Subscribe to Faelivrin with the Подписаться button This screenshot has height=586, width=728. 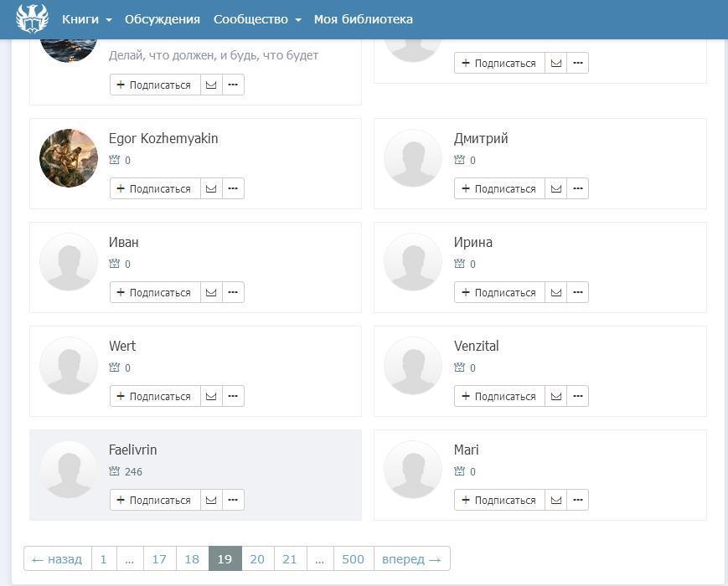155,501
